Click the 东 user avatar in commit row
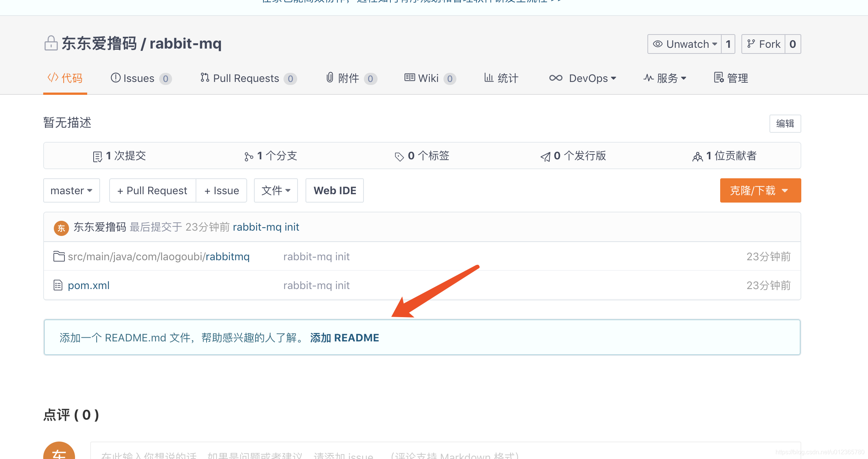 61,228
